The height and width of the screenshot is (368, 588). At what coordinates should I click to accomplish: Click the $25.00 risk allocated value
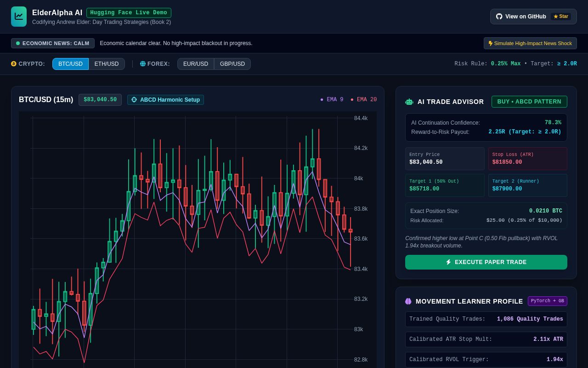tap(524, 220)
